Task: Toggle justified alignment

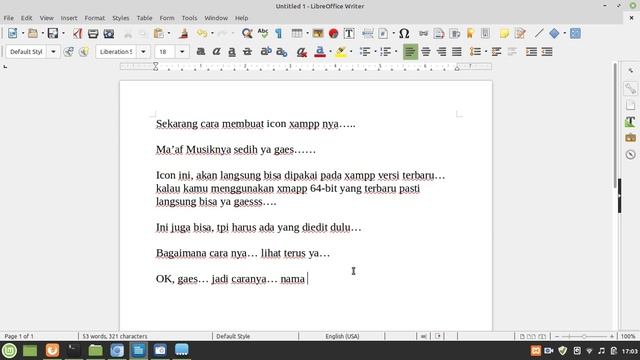Action: pyautogui.click(x=457, y=52)
